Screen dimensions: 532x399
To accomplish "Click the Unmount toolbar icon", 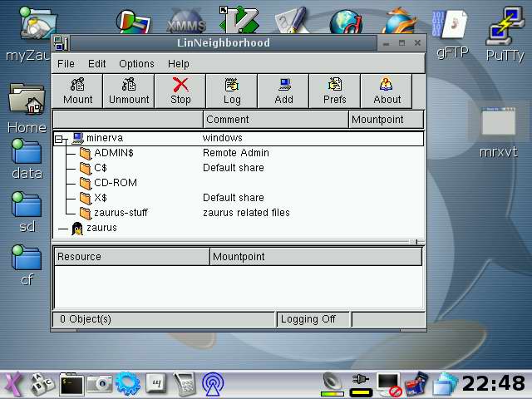I will pyautogui.click(x=129, y=91).
